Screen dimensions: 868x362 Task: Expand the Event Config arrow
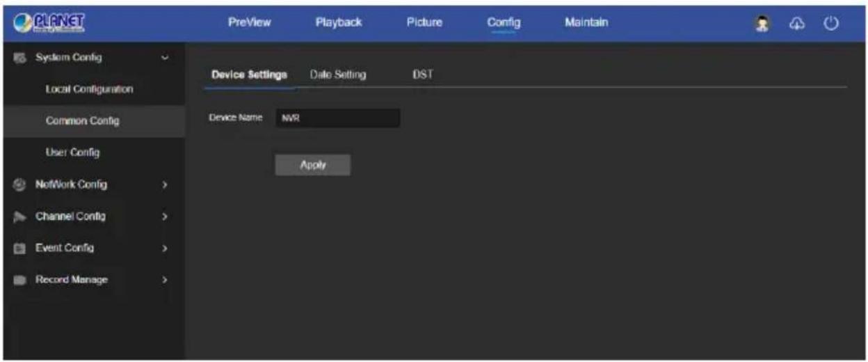tap(164, 249)
